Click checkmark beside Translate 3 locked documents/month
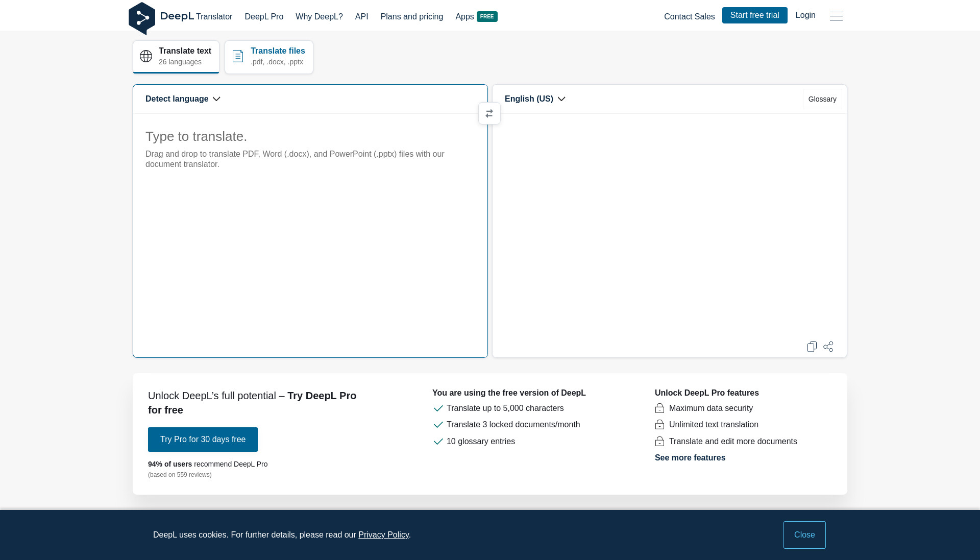Screen dimensions: 980x560 click(438, 425)
